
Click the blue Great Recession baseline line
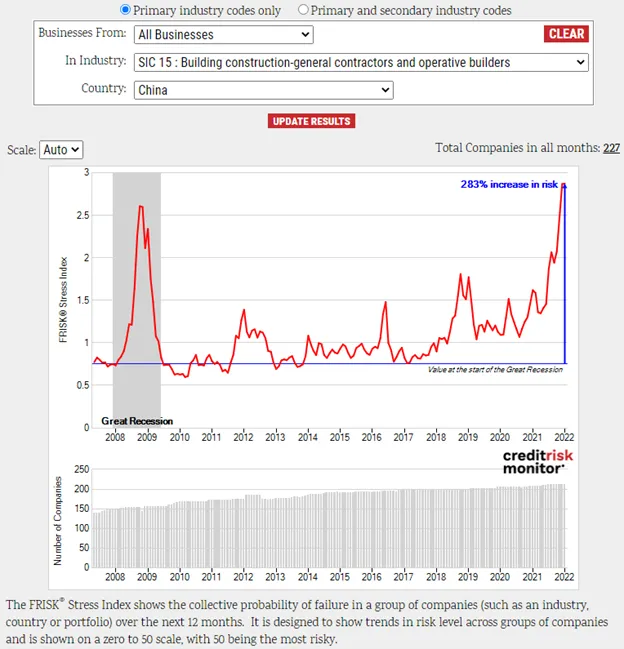(329, 364)
